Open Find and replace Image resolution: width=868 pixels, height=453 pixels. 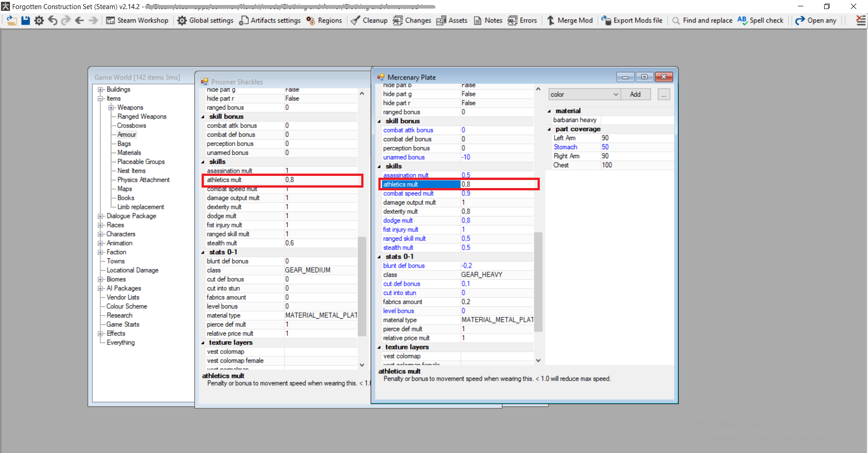702,20
